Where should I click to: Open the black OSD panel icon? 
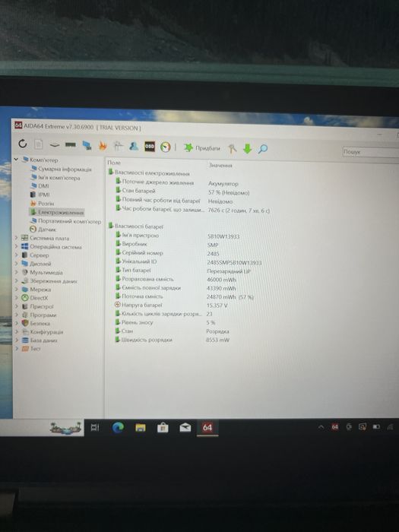coord(150,147)
